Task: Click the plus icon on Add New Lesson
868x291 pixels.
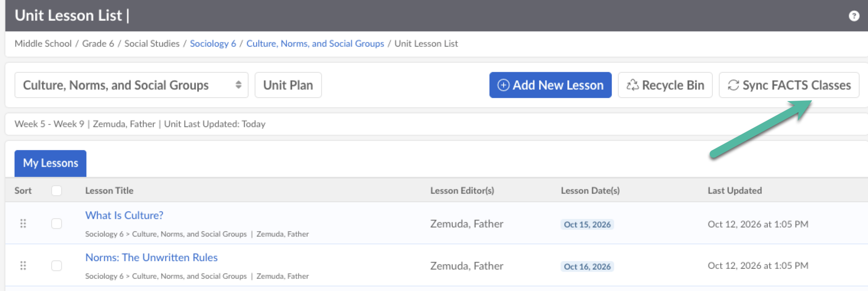Action: 503,85
